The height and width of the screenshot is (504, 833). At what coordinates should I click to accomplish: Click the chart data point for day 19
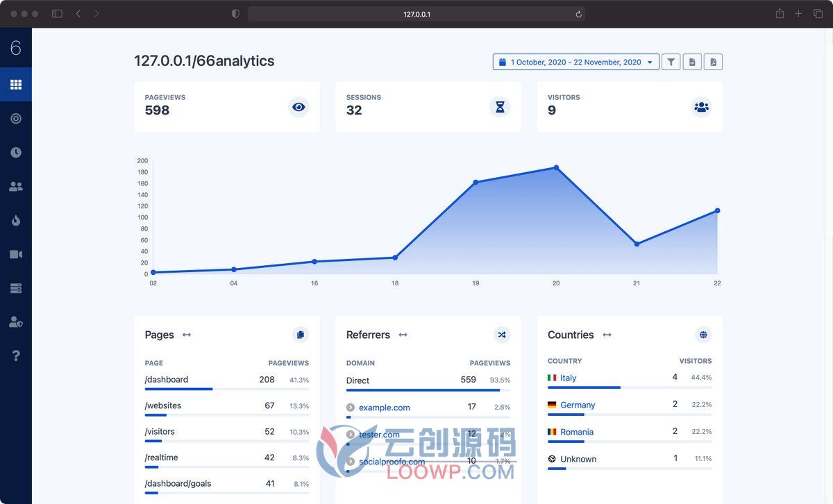pyautogui.click(x=476, y=183)
